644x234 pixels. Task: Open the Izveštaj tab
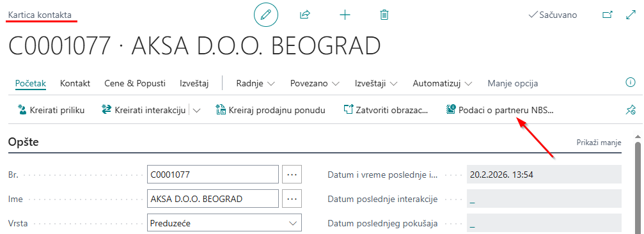(x=194, y=83)
